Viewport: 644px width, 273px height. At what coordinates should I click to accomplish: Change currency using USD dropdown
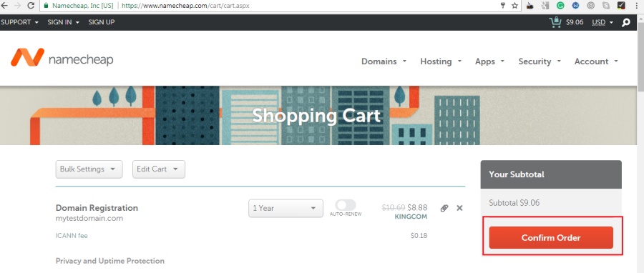(x=602, y=22)
